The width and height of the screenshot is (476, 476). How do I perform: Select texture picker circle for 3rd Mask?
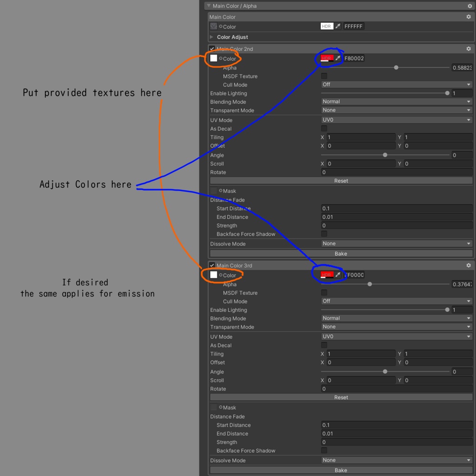coord(221,407)
